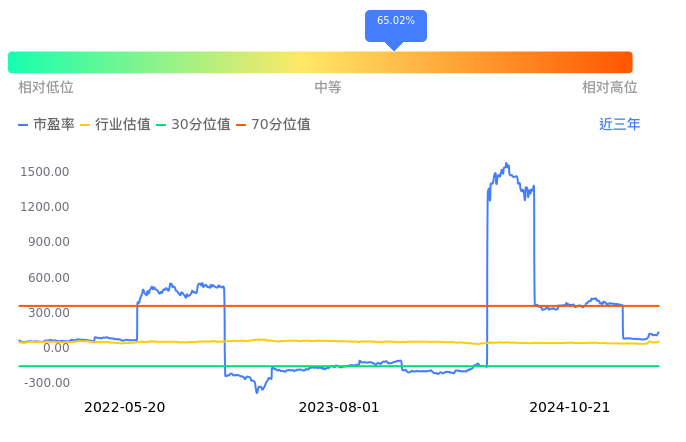The height and width of the screenshot is (442, 686).
Task: Click the 900.00 y-axis label
Action: [47, 242]
